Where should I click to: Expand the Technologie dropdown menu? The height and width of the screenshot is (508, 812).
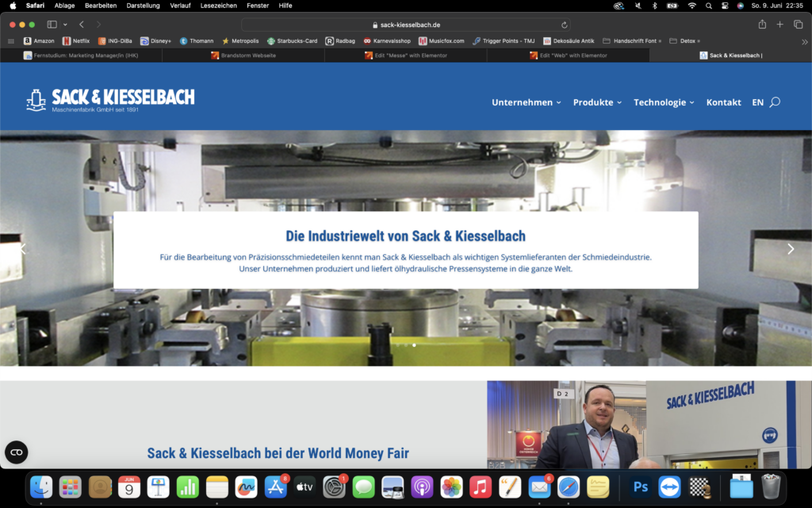(664, 102)
